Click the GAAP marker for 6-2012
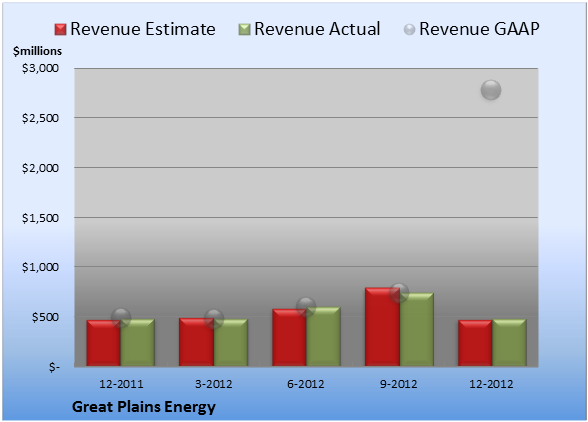Screen dimensions: 588x422 [x=306, y=307]
